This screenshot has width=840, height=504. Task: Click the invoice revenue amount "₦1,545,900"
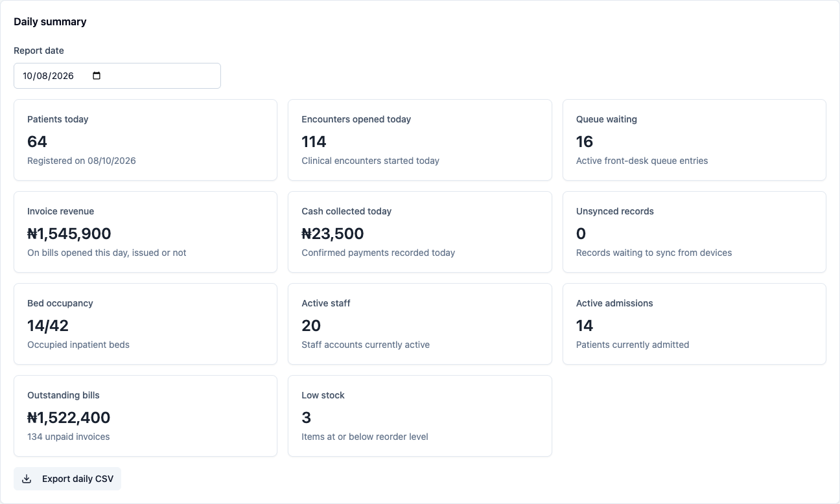click(69, 233)
